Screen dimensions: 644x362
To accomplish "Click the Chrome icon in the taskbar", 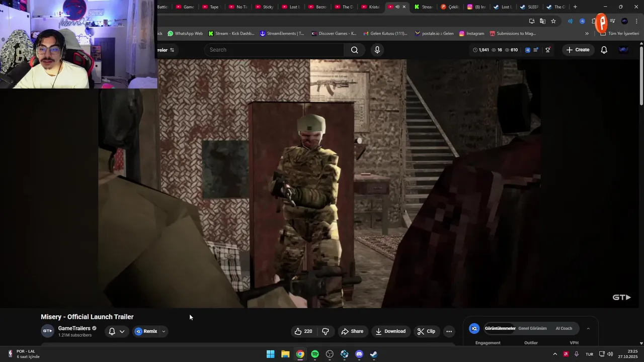I will 300,354.
